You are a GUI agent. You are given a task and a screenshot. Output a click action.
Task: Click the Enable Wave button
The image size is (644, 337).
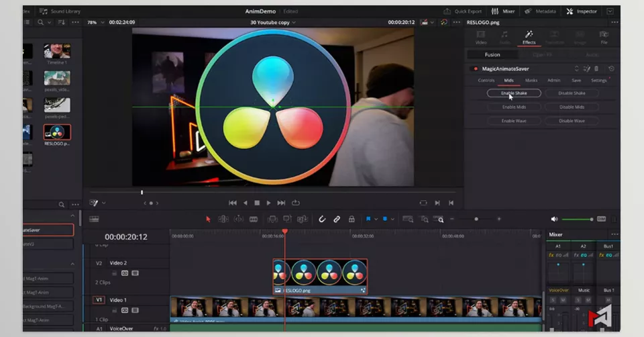(514, 122)
